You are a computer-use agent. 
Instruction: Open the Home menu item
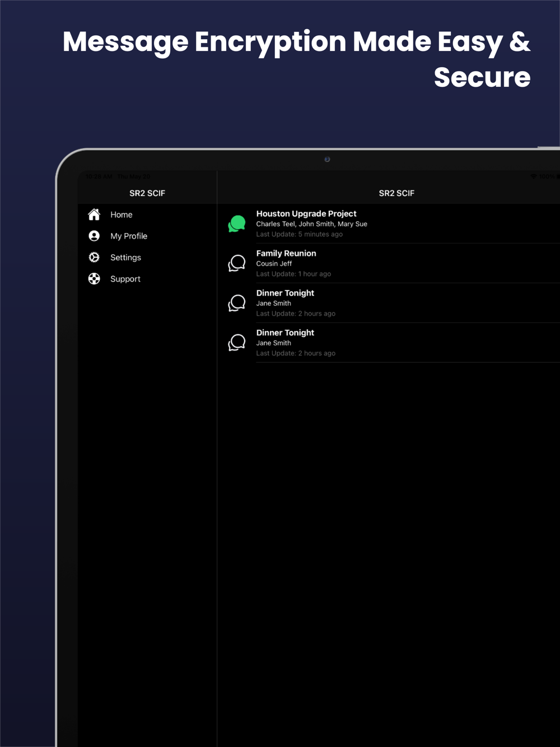click(147, 214)
